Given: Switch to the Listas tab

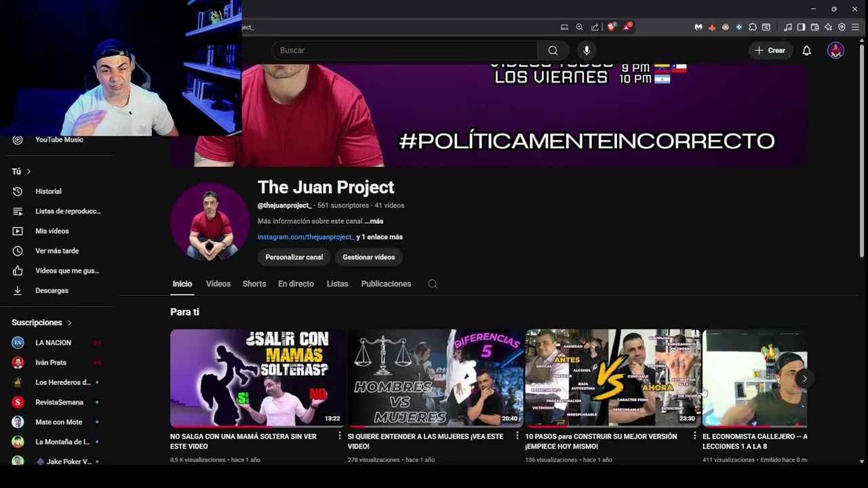Looking at the screenshot, I should [x=337, y=284].
